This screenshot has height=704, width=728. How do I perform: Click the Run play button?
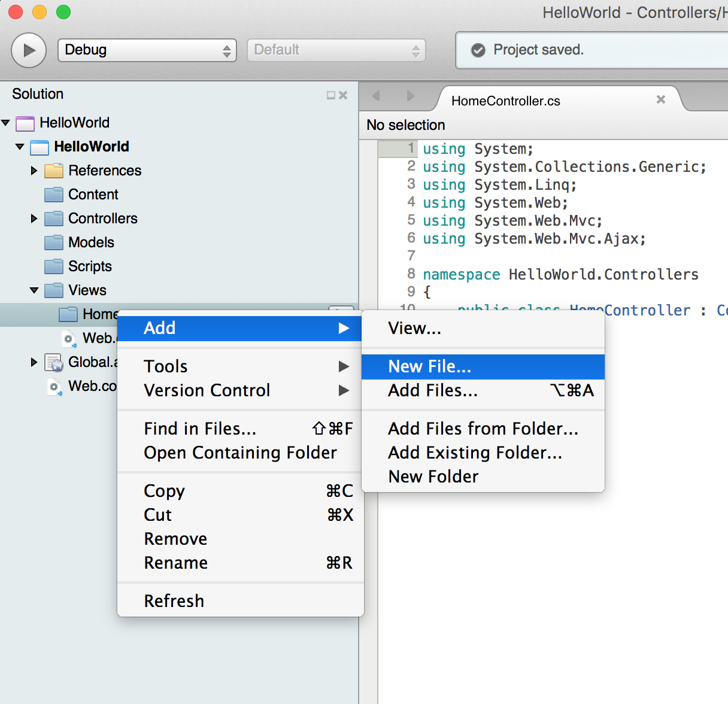(28, 50)
